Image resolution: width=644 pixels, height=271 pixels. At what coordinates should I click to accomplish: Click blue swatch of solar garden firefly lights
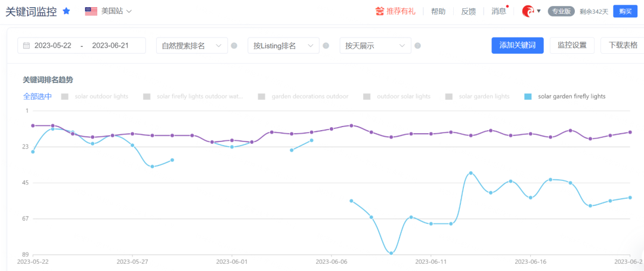528,97
